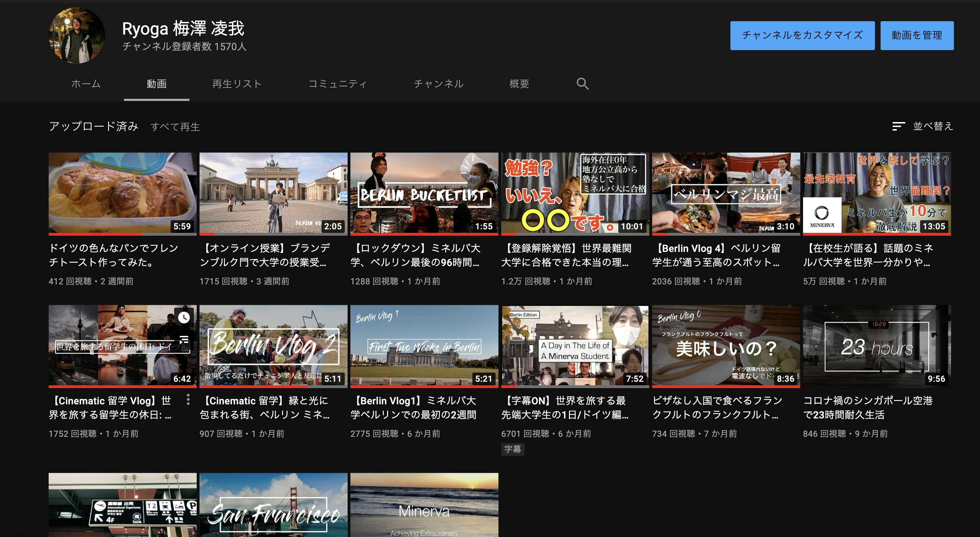This screenshot has width=980, height=537.
Task: Open the Minerva Achieving Extraordinary thumbnail
Action: coord(424,505)
